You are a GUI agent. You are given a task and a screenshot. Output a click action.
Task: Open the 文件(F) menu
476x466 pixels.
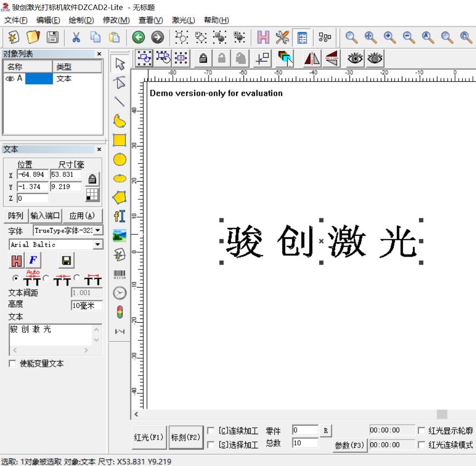click(x=15, y=20)
